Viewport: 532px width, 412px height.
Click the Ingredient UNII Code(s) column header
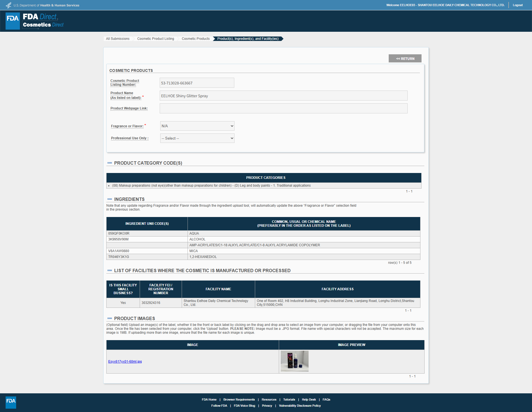(x=147, y=224)
